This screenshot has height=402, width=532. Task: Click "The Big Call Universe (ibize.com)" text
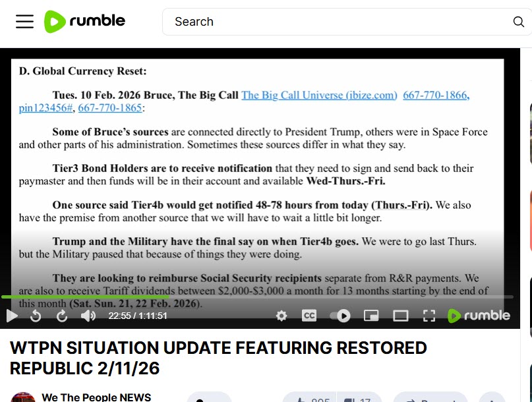(319, 95)
